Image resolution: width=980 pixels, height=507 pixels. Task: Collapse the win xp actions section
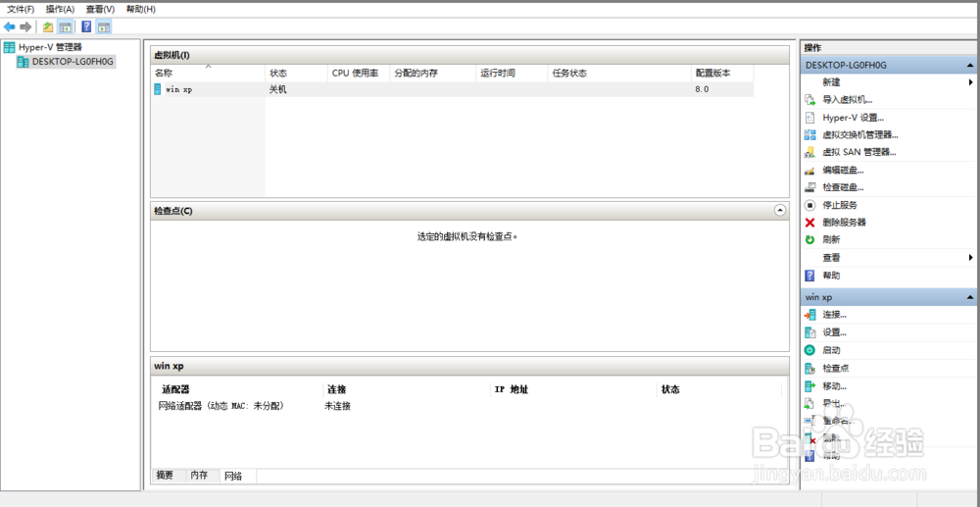969,297
